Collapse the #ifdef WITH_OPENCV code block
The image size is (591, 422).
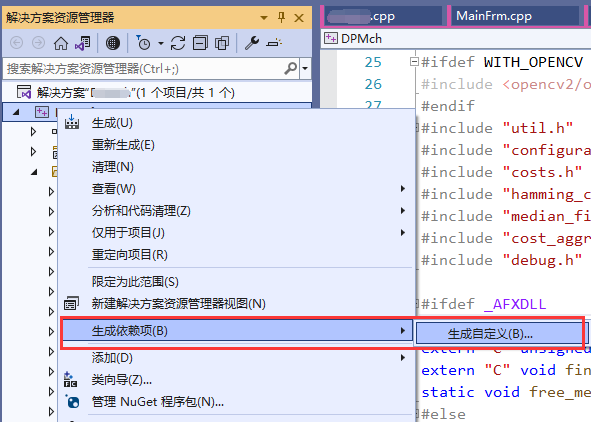[414, 61]
